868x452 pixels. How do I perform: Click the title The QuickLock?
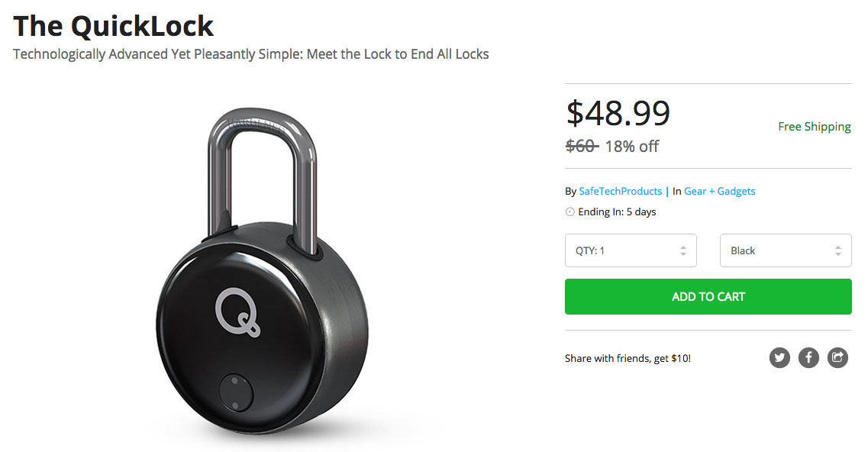coord(114,27)
